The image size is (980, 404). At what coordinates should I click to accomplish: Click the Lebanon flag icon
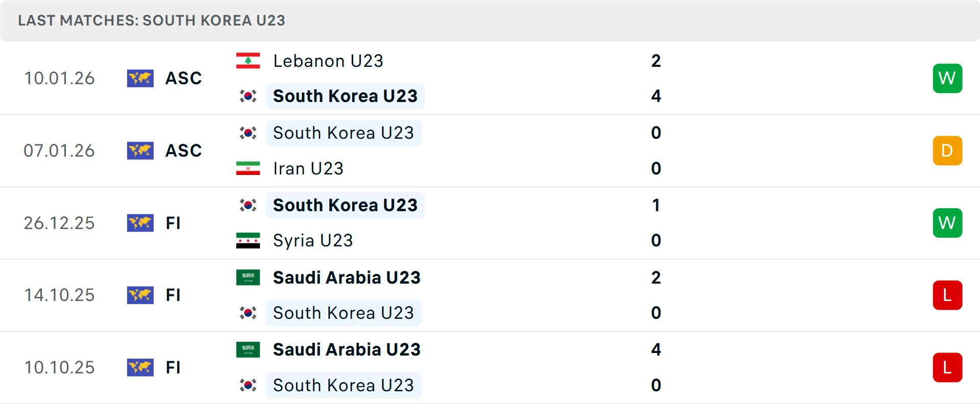click(248, 61)
